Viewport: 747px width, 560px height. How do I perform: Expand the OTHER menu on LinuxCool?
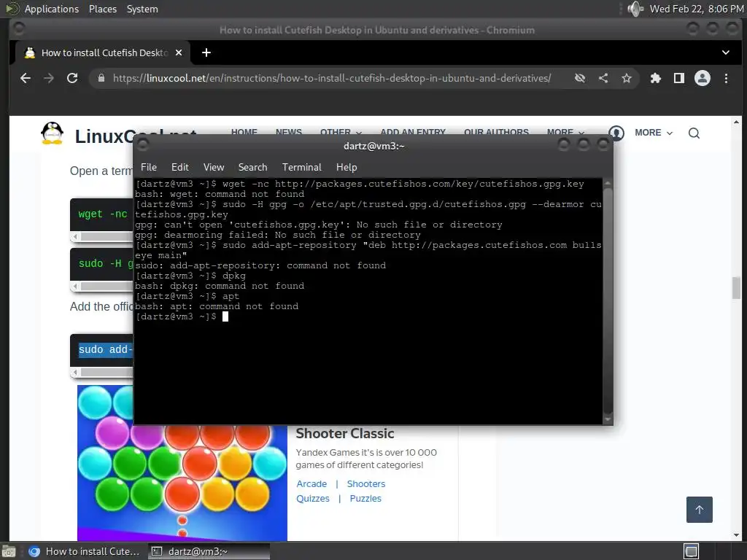pyautogui.click(x=341, y=131)
